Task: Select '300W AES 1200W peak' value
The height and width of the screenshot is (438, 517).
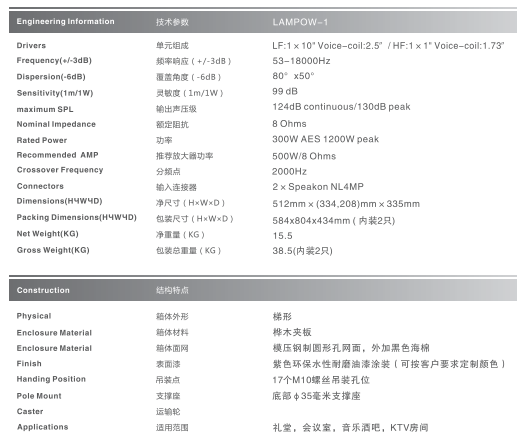Action: pos(325,139)
